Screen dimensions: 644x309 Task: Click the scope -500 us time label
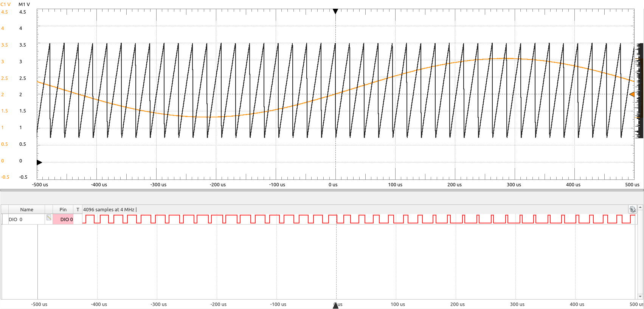coord(40,185)
